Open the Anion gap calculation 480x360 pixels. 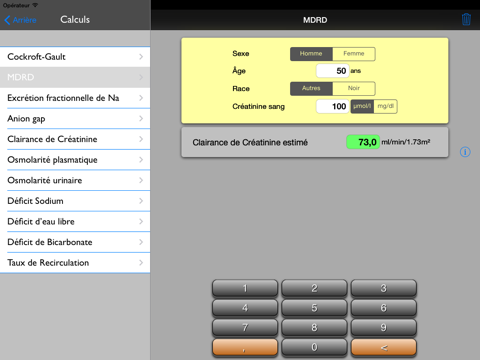75,119
